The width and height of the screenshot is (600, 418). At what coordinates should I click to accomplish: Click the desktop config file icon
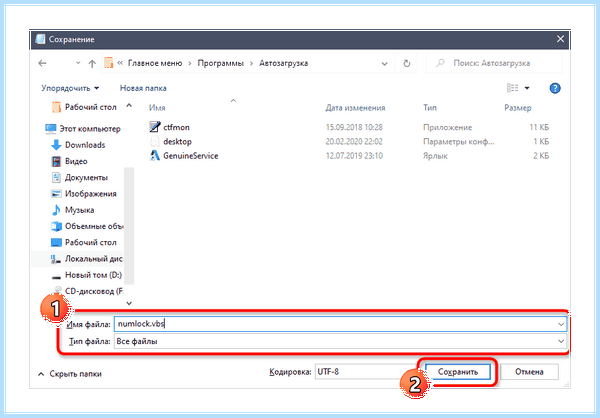pyautogui.click(x=154, y=141)
